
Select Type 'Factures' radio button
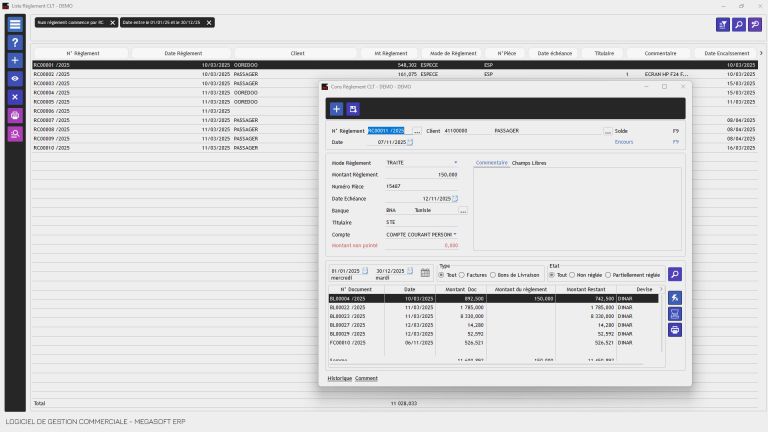coord(461,275)
